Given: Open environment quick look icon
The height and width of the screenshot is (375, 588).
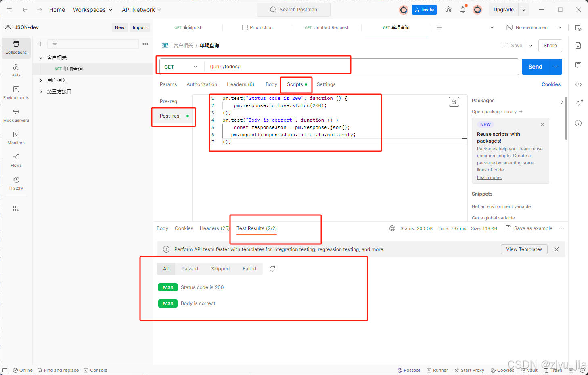Looking at the screenshot, I should point(578,27).
